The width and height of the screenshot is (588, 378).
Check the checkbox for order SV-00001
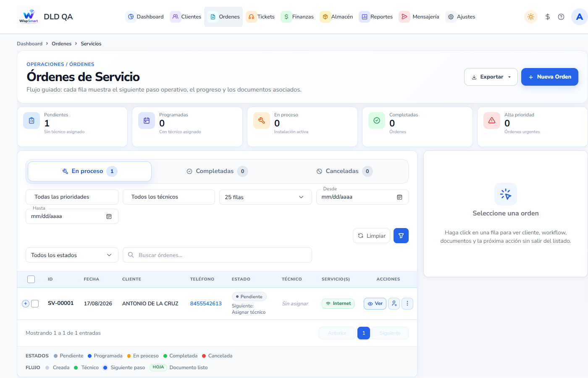(35, 304)
